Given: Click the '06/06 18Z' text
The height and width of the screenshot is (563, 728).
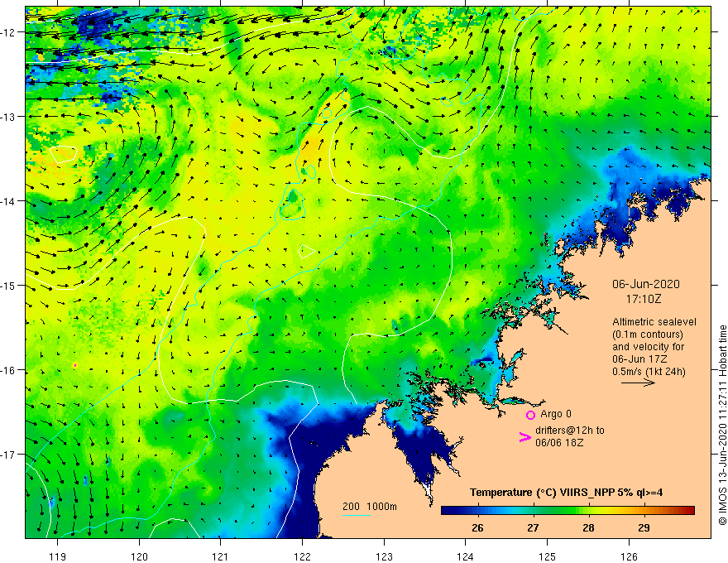Looking at the screenshot, I should click(x=559, y=443).
